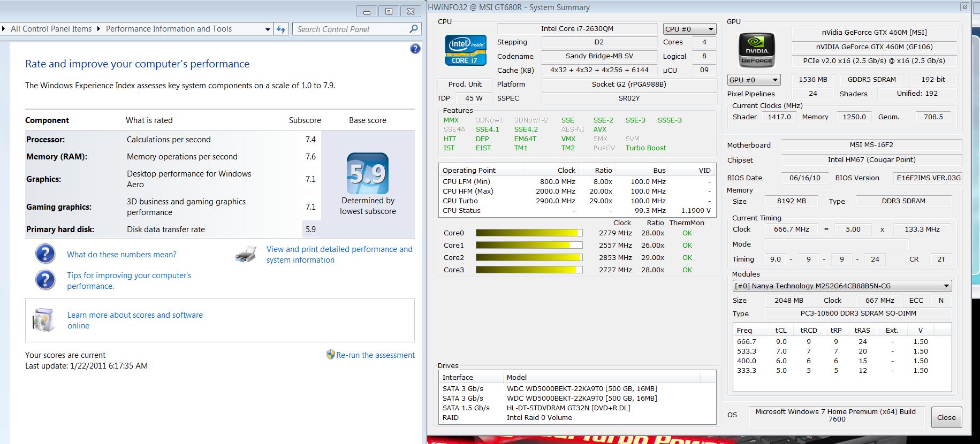Screen dimensions: 980x444
Task: Select the 666.7 frequency memory timing row
Action: tap(842, 341)
